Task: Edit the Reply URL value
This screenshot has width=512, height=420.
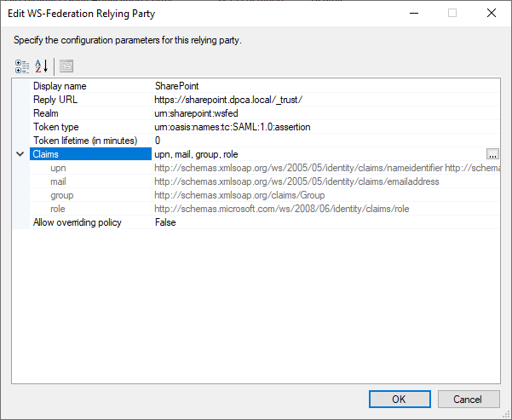Action: point(324,100)
